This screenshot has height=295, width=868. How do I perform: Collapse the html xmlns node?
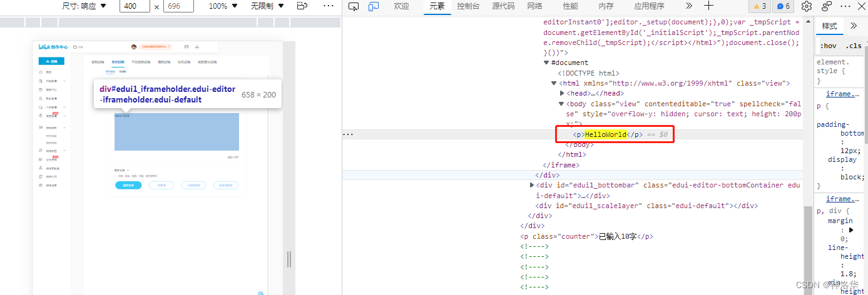click(554, 83)
